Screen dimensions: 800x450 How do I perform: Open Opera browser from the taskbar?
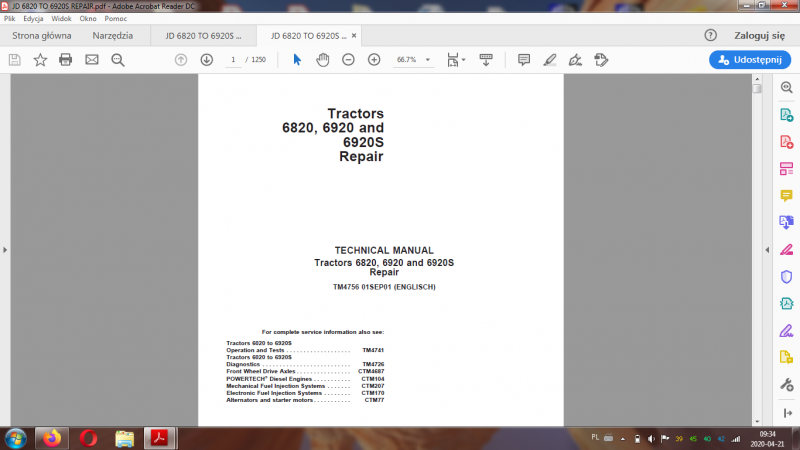coord(88,438)
